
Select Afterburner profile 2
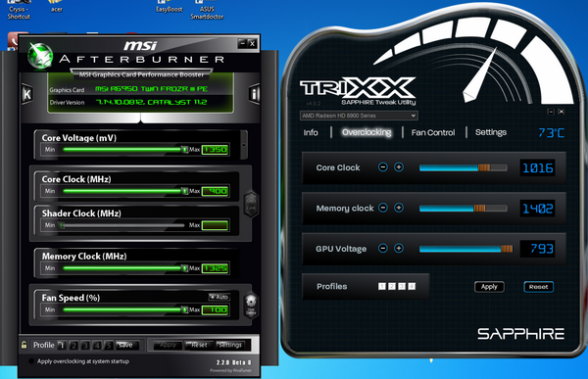click(73, 346)
